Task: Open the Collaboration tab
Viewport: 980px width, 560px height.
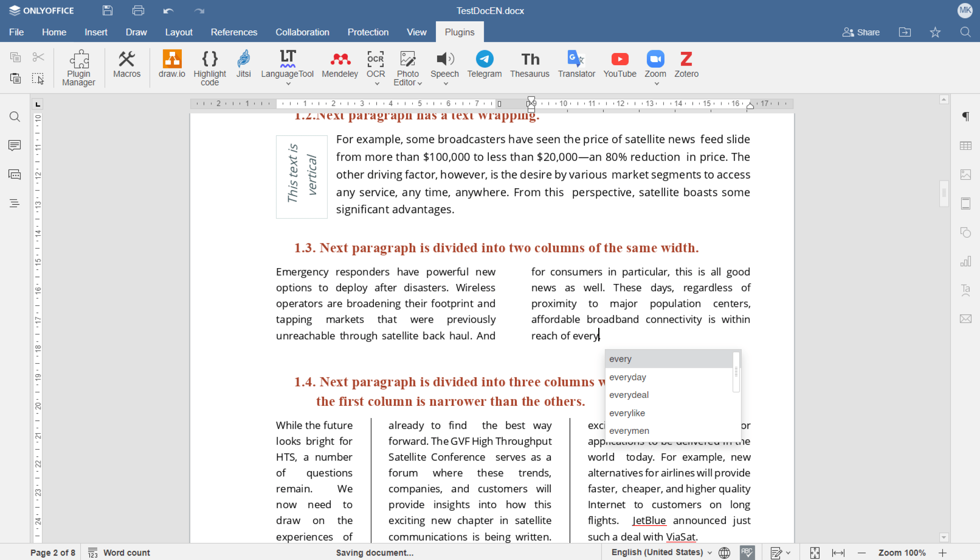Action: pos(302,32)
